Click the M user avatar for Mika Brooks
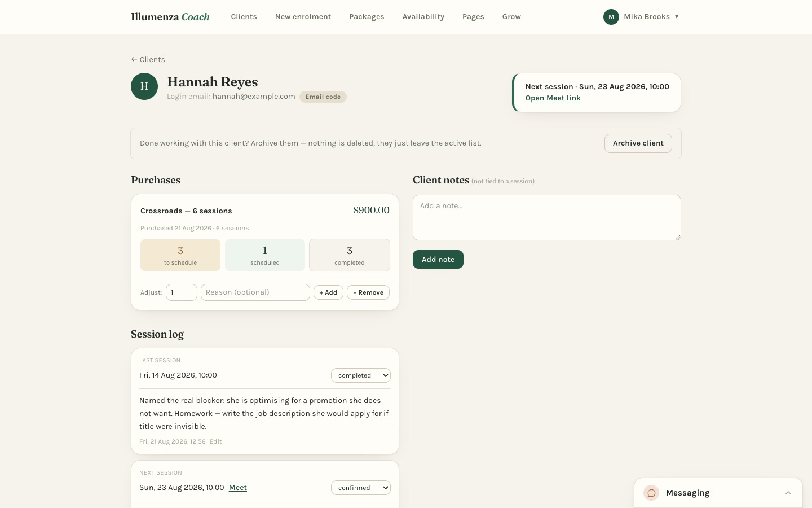Viewport: 812px width, 508px height. tap(611, 17)
